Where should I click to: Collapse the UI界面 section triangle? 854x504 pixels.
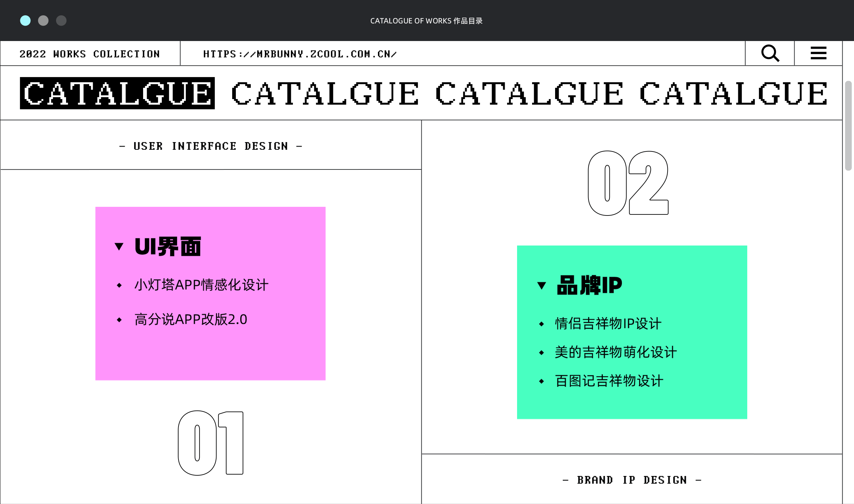[x=119, y=246]
